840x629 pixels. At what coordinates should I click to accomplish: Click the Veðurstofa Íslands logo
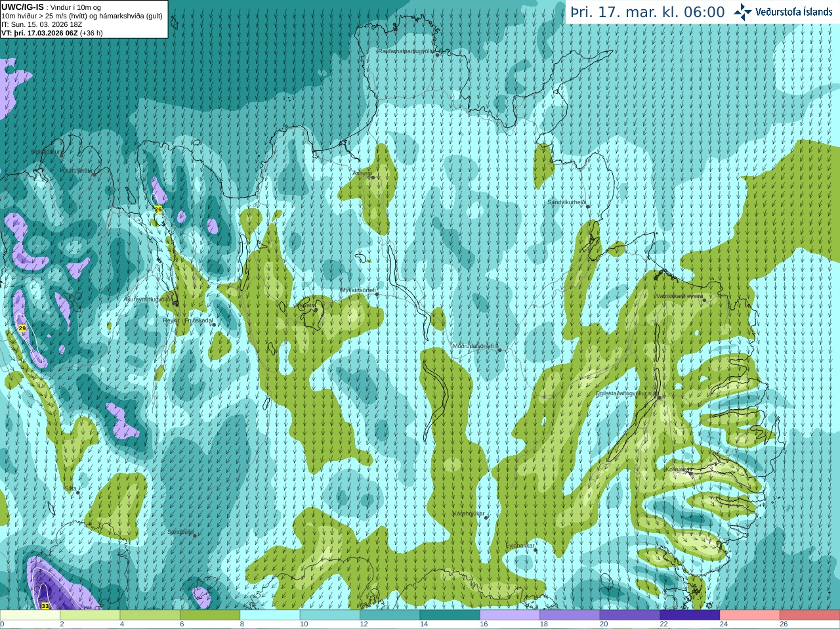pyautogui.click(x=783, y=12)
